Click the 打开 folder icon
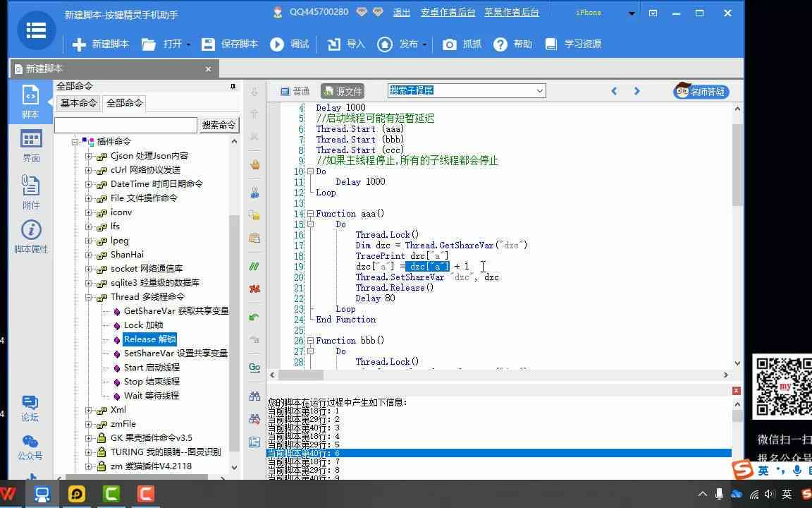This screenshot has width=812, height=508. click(x=149, y=44)
